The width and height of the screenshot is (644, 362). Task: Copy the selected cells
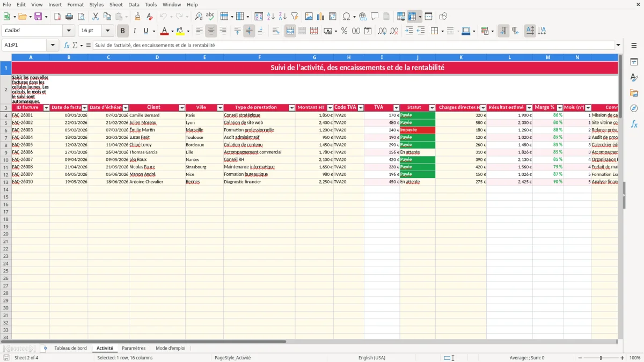point(107,17)
